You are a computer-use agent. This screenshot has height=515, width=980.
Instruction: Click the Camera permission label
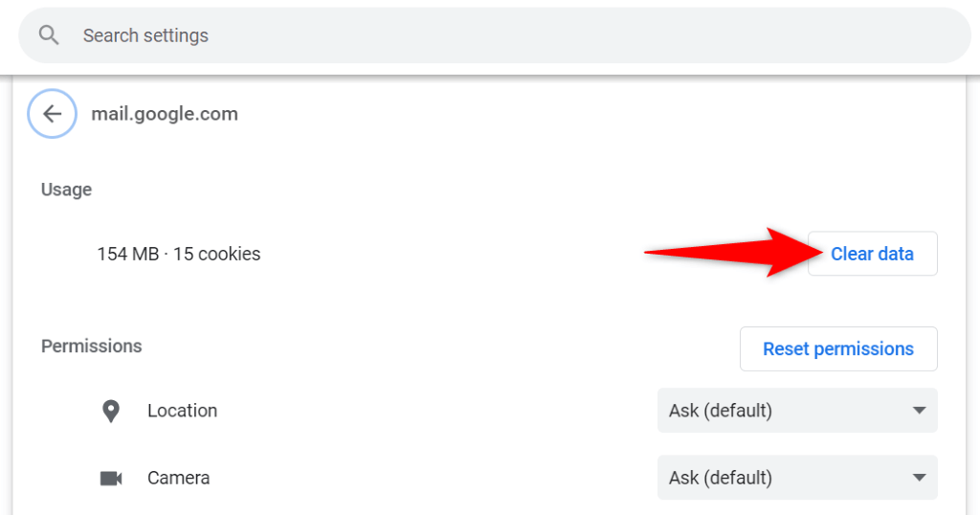178,478
